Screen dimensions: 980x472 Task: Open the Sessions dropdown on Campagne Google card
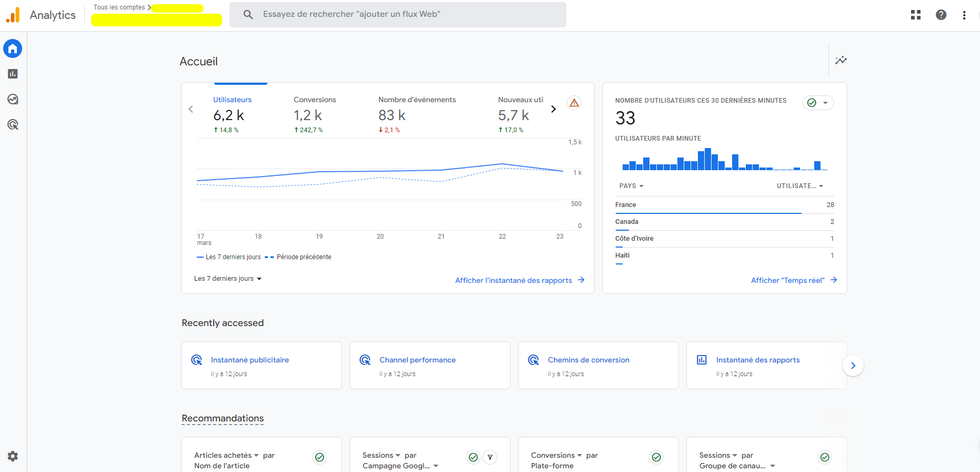pos(382,455)
